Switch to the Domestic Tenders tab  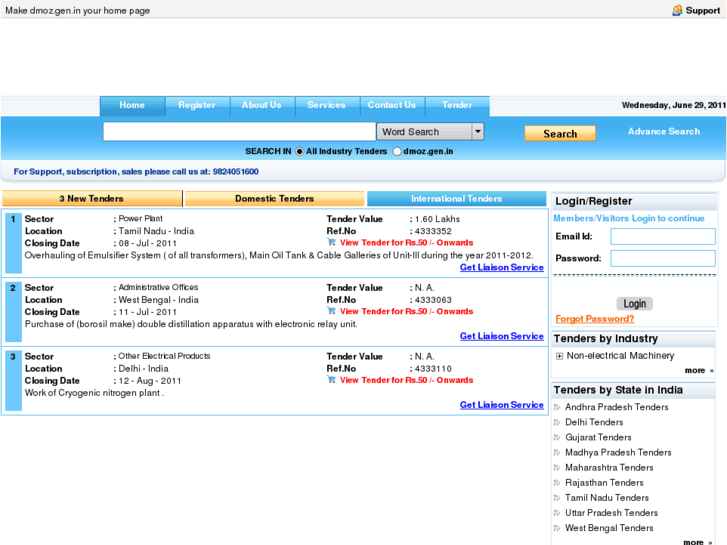pyautogui.click(x=274, y=199)
